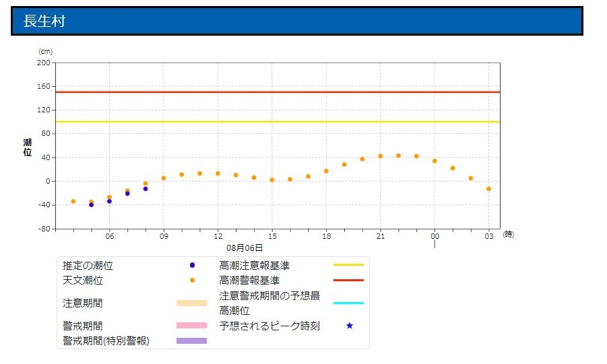607x364 pixels.
Task: Click the 予想されるピーク時刻 legend label
Action: (269, 326)
